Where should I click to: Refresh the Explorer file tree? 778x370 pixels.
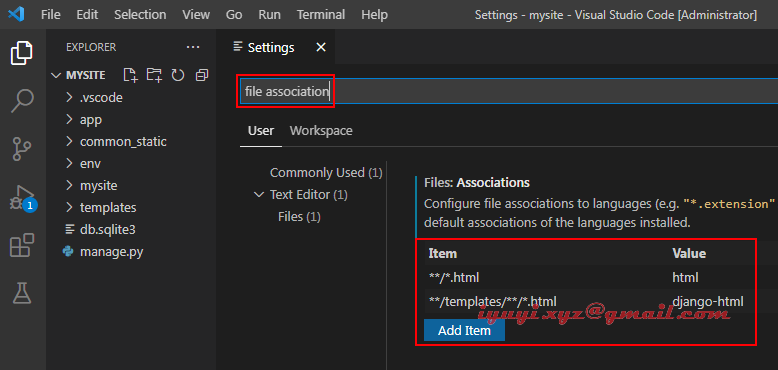coord(178,75)
